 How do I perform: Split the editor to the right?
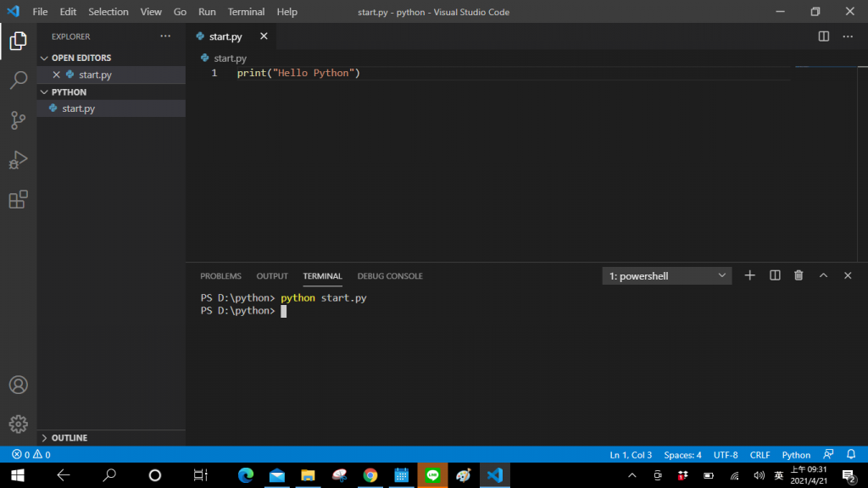pos(824,36)
